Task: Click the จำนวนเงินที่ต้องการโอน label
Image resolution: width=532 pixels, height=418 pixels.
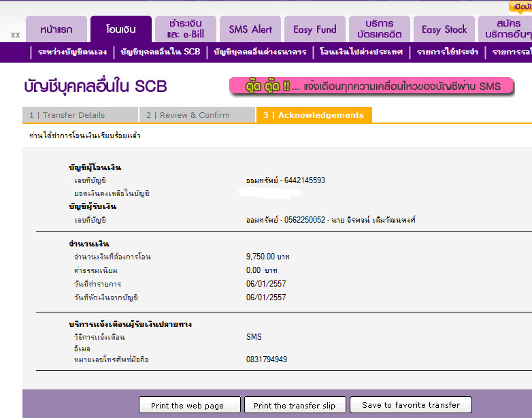Action: coord(112,257)
